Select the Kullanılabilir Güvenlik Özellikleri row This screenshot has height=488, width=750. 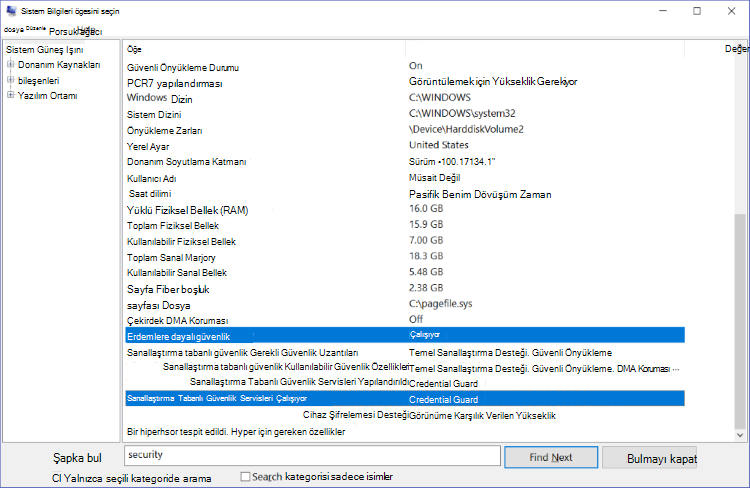tap(405, 367)
